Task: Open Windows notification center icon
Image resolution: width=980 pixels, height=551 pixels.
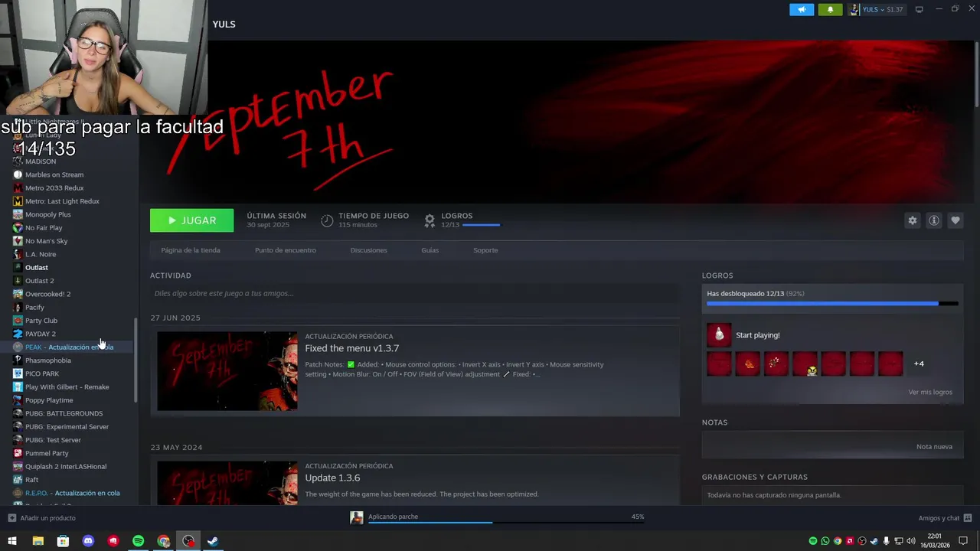Action: coord(963,541)
